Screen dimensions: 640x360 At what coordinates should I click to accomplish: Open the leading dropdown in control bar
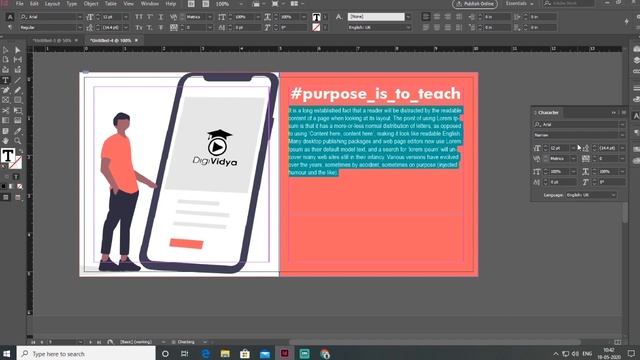point(126,28)
